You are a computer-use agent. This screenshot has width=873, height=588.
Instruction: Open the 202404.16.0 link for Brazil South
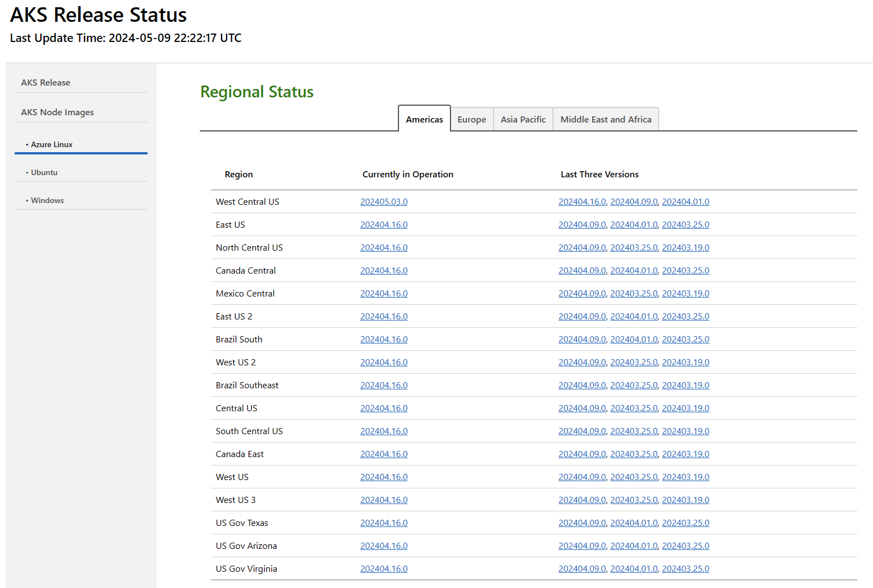tap(384, 339)
